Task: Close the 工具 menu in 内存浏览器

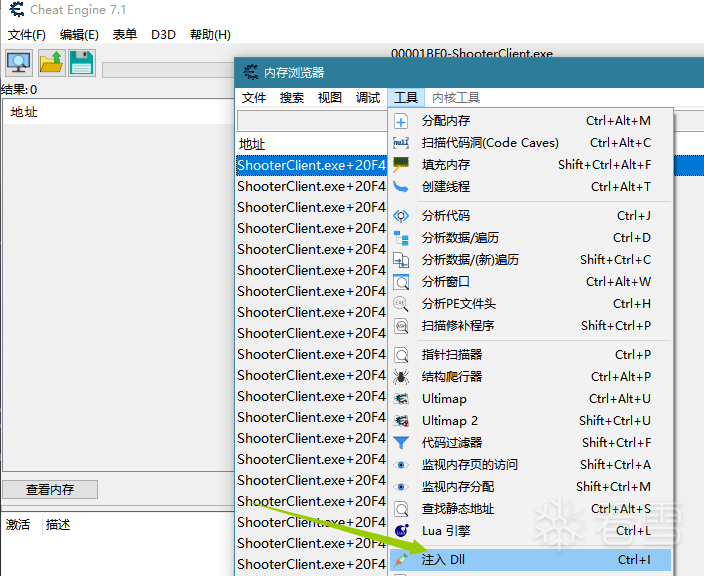Action: [x=406, y=97]
